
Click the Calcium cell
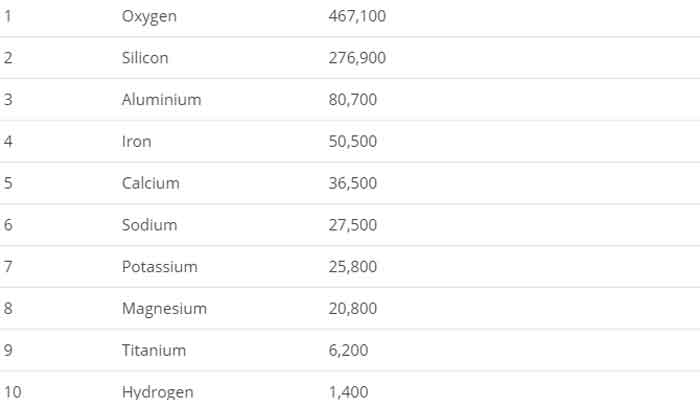pyautogui.click(x=151, y=183)
